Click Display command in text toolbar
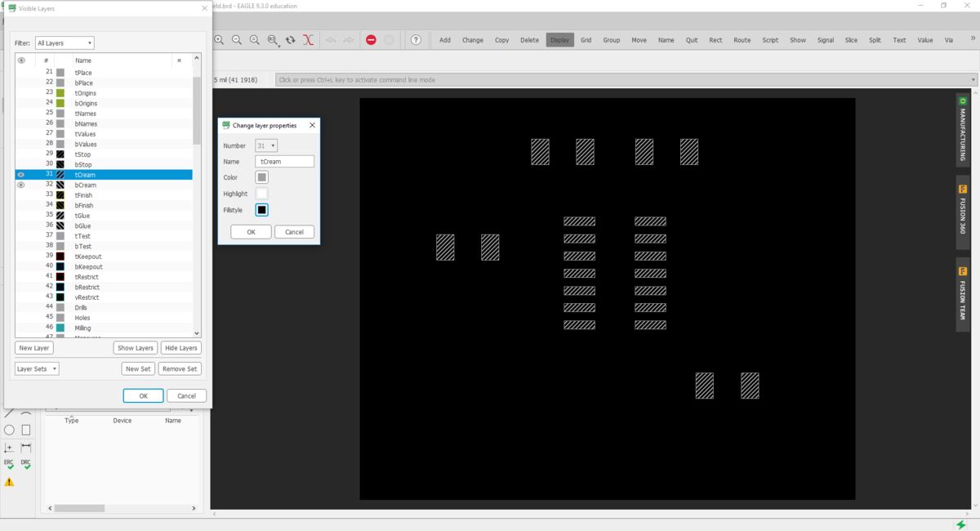980x531 pixels. point(559,40)
